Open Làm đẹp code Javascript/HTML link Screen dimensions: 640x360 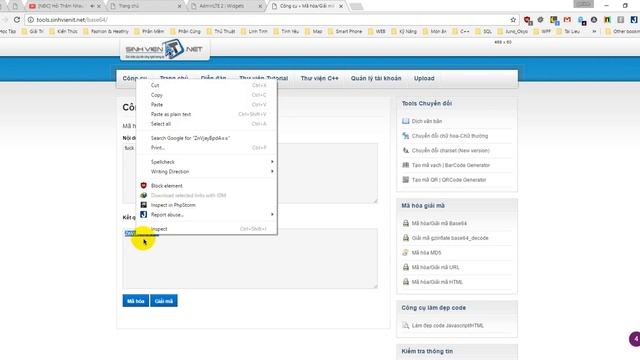448,326
